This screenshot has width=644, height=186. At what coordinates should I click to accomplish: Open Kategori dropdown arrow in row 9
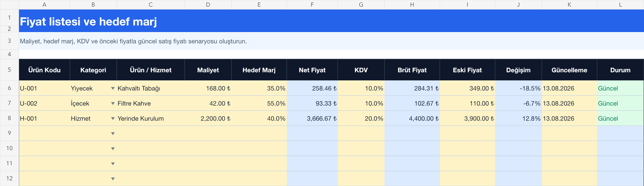pos(113,134)
